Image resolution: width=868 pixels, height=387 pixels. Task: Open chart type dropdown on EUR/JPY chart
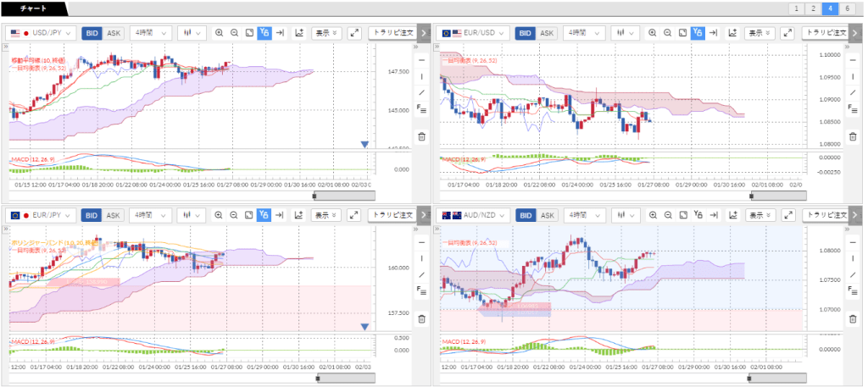coord(194,215)
